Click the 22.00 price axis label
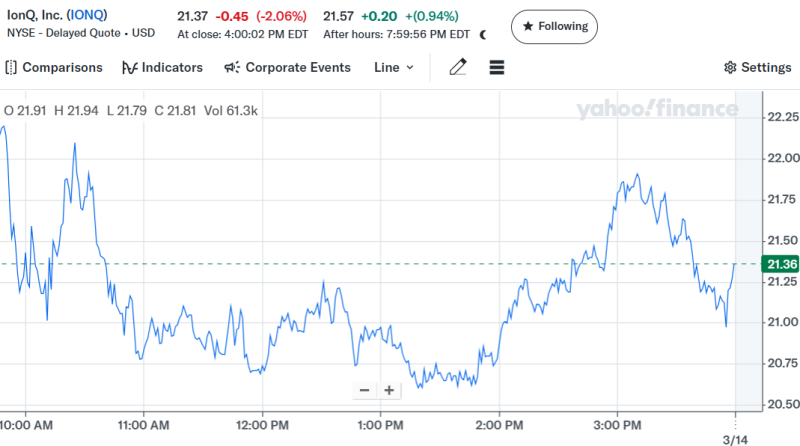The width and height of the screenshot is (800, 446). click(x=783, y=158)
